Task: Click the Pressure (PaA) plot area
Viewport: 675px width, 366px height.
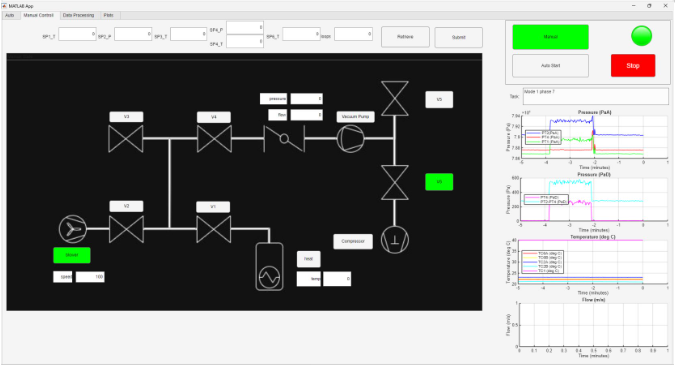Action: click(594, 137)
